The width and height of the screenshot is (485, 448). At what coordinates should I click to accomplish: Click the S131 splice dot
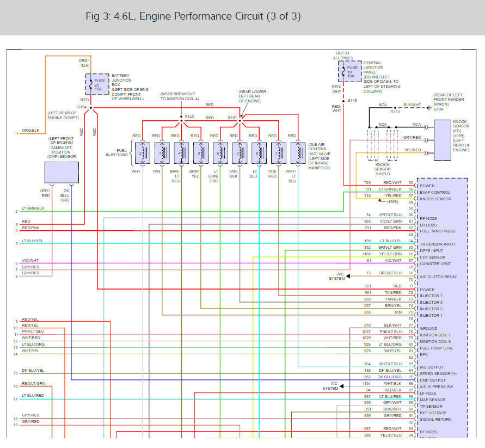(240, 121)
